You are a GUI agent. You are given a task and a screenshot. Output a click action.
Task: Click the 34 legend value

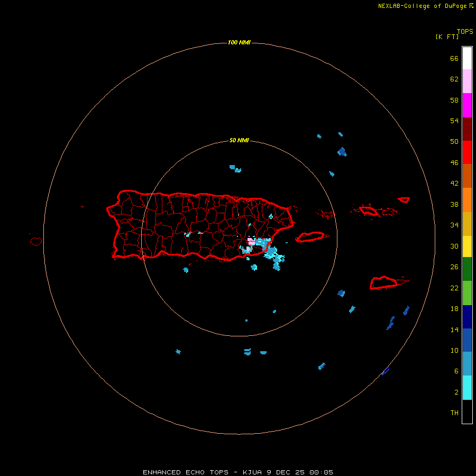[x=454, y=225]
